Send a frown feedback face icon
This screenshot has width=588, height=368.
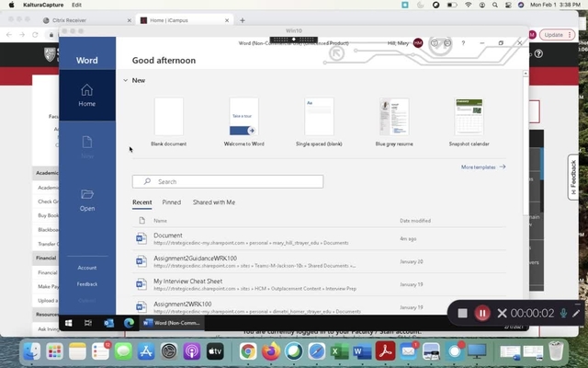[447, 43]
